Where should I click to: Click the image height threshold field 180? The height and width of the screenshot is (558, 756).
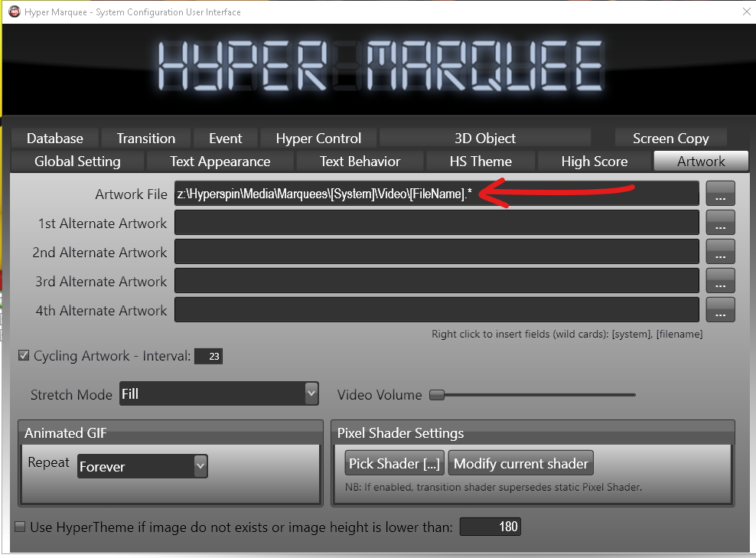point(490,527)
